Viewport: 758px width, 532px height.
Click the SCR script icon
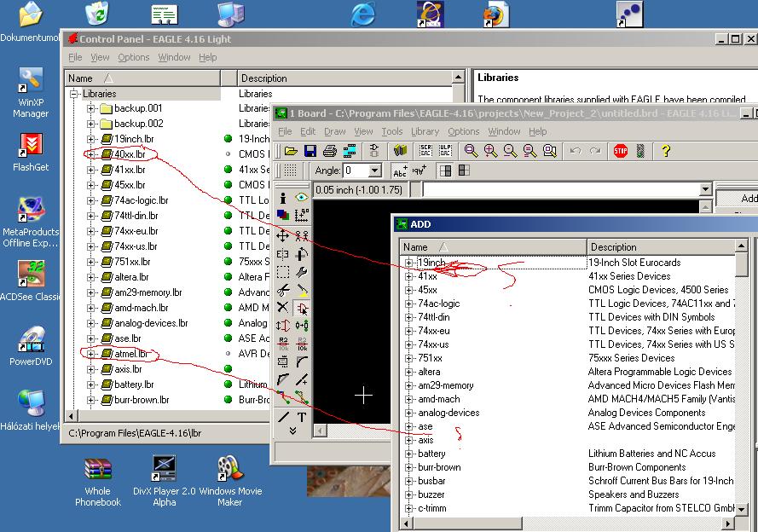tap(425, 151)
